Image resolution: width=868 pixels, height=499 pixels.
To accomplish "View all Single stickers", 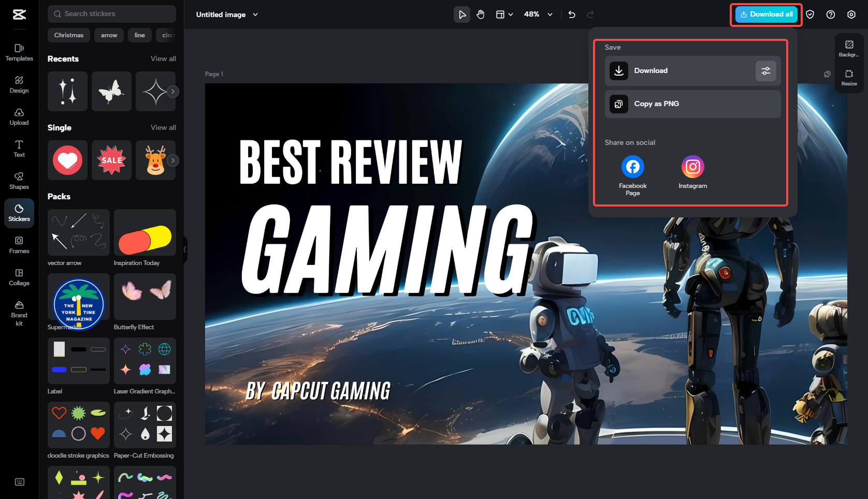I will click(x=163, y=128).
